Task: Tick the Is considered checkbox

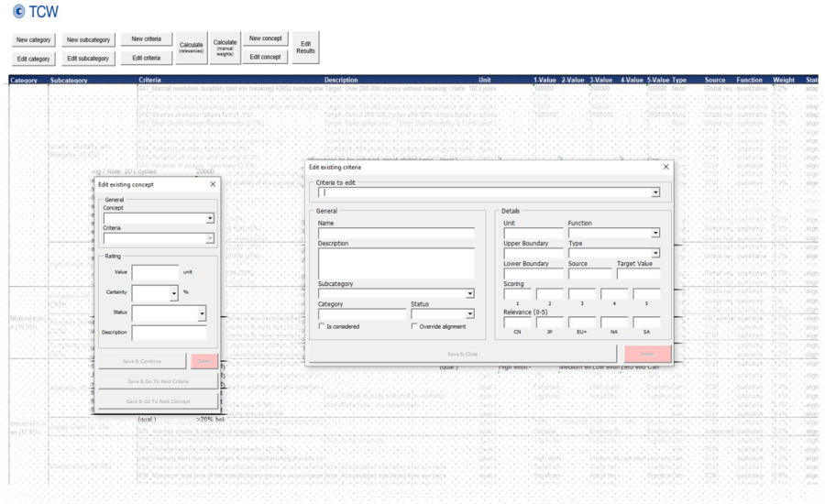Action: pos(322,326)
